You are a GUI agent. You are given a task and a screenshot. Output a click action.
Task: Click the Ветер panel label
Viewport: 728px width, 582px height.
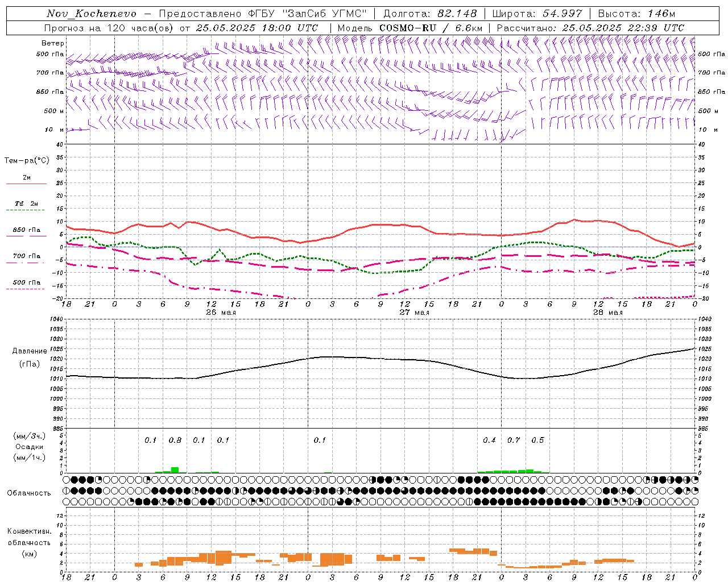coord(53,43)
